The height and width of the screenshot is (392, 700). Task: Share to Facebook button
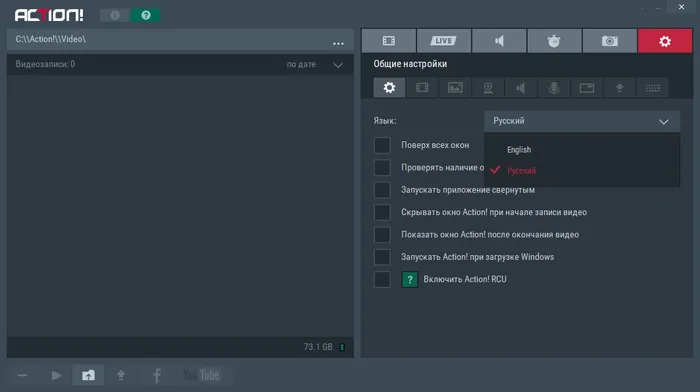point(157,375)
